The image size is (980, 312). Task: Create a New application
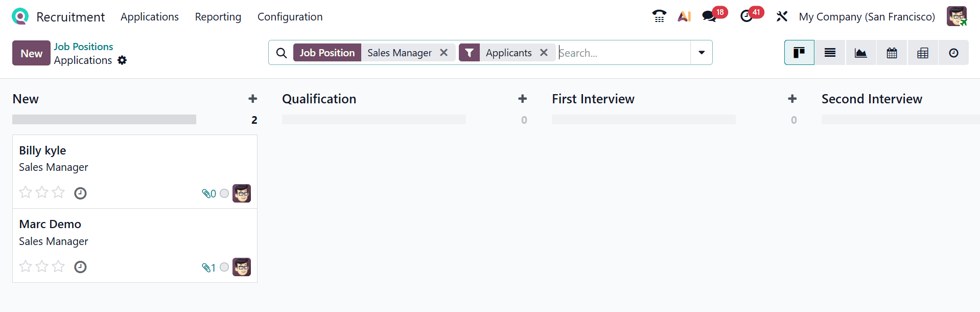[31, 53]
